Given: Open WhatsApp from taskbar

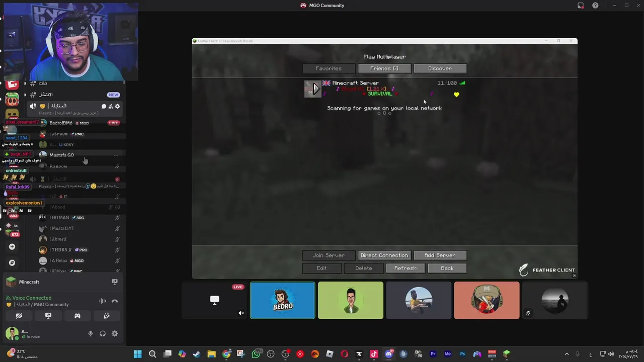Looking at the screenshot, I should [x=256, y=354].
